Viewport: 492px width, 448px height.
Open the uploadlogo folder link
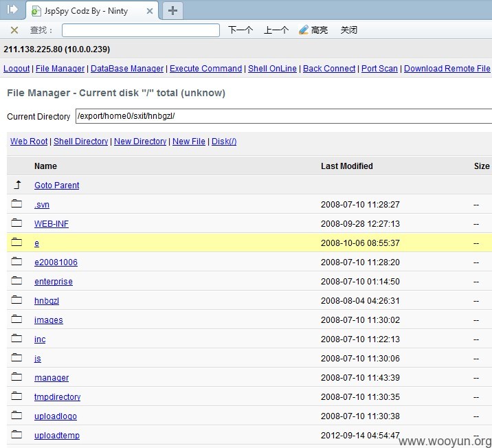(x=56, y=416)
